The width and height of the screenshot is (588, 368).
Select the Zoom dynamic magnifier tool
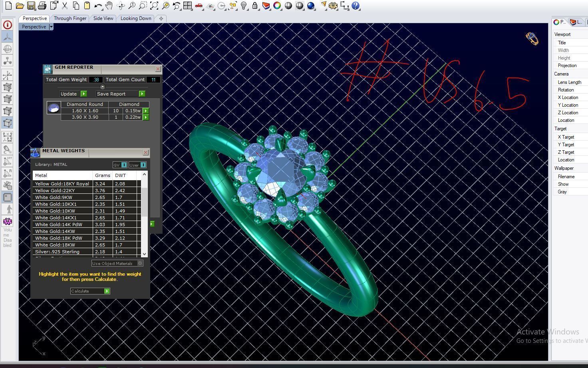click(131, 6)
